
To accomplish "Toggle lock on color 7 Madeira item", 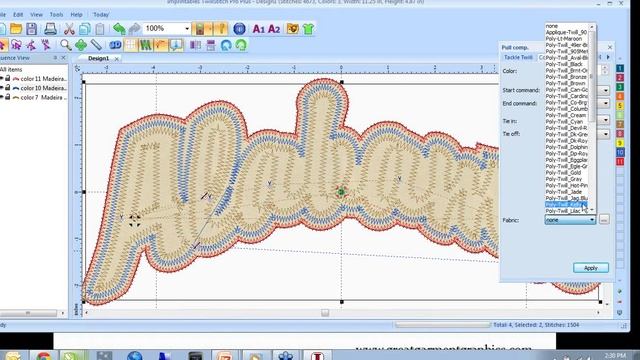I will (8, 97).
